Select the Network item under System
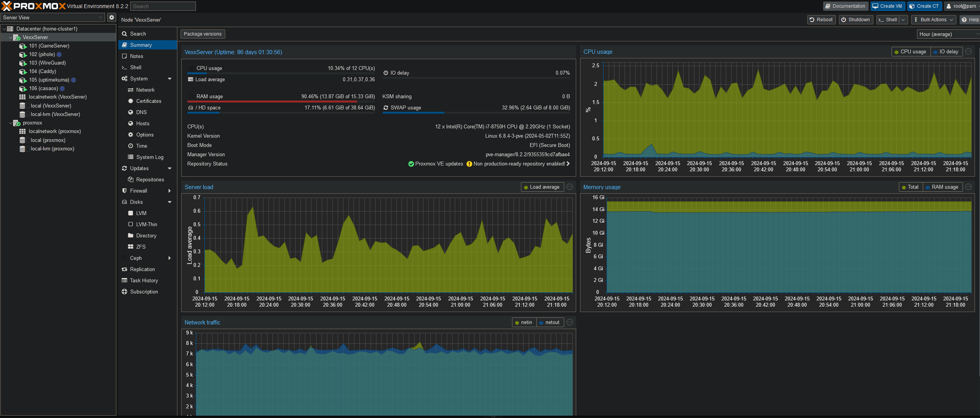Viewport: 980px width, 418px height. point(145,90)
